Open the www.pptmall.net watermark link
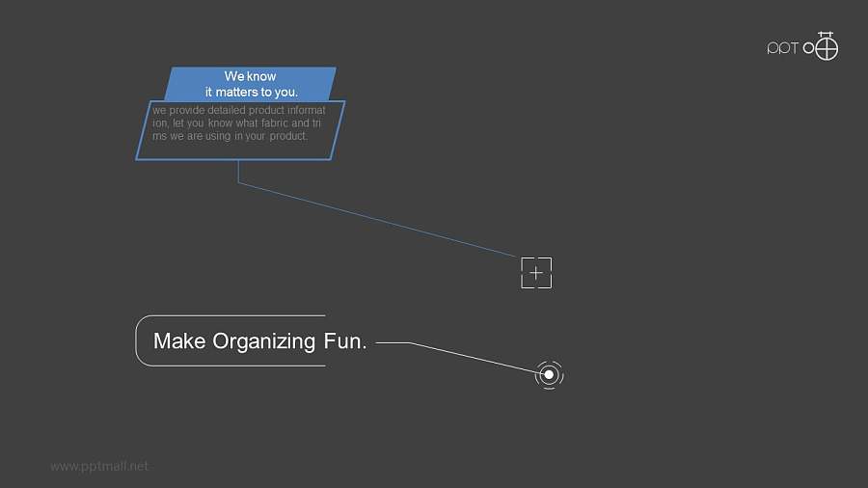The width and height of the screenshot is (868, 488). 99,466
